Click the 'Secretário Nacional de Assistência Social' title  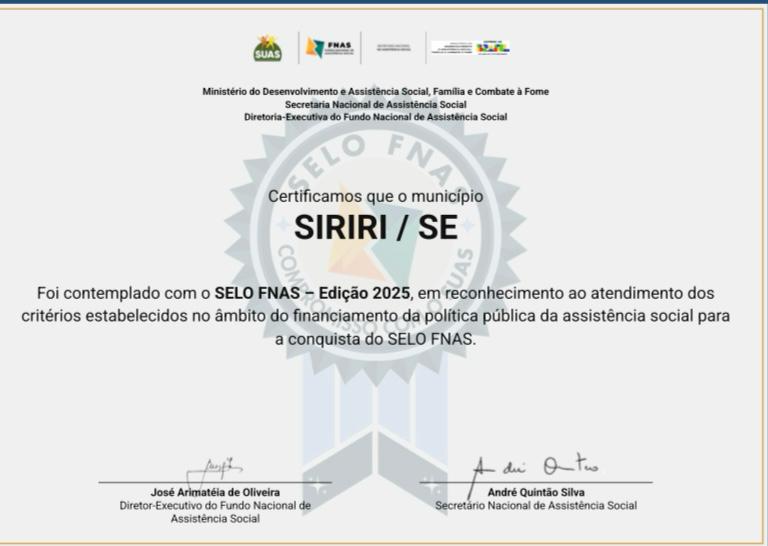[x=536, y=506]
